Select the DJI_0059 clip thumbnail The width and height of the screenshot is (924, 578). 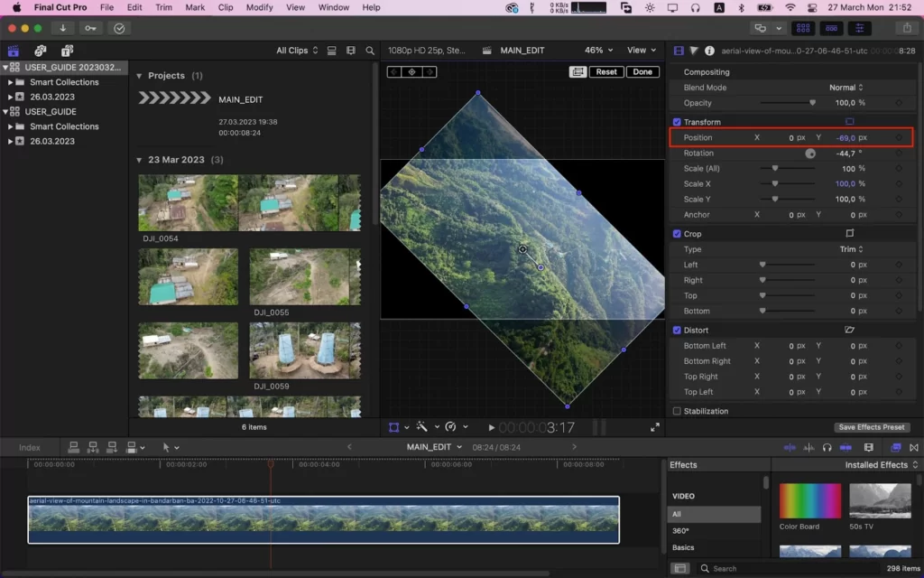(x=305, y=351)
